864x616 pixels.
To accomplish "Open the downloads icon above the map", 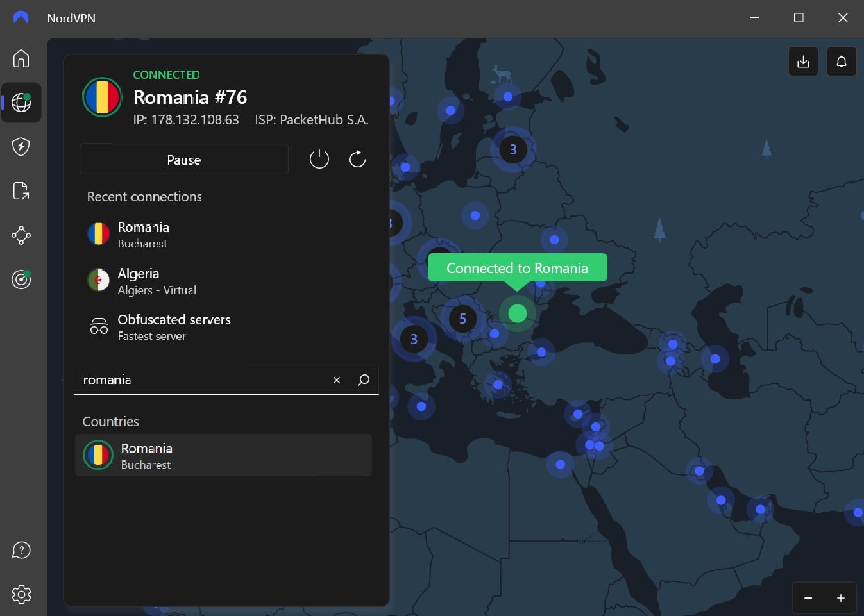I will click(803, 61).
